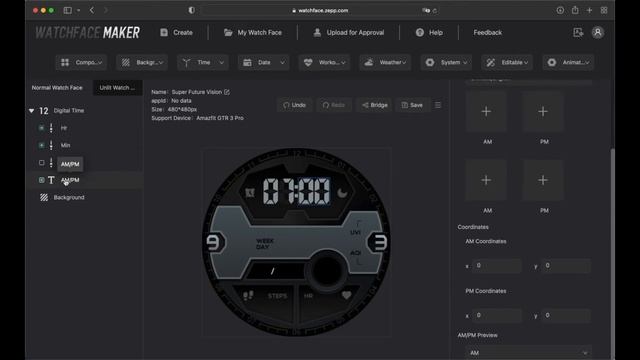Click the watchface.zepp.com address bar
Screen dimensions: 640x360
[x=320, y=11]
